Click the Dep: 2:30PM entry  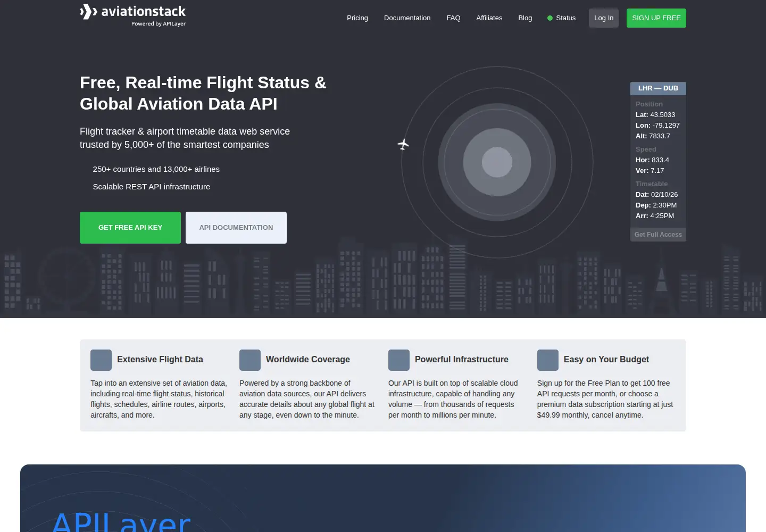pos(656,205)
